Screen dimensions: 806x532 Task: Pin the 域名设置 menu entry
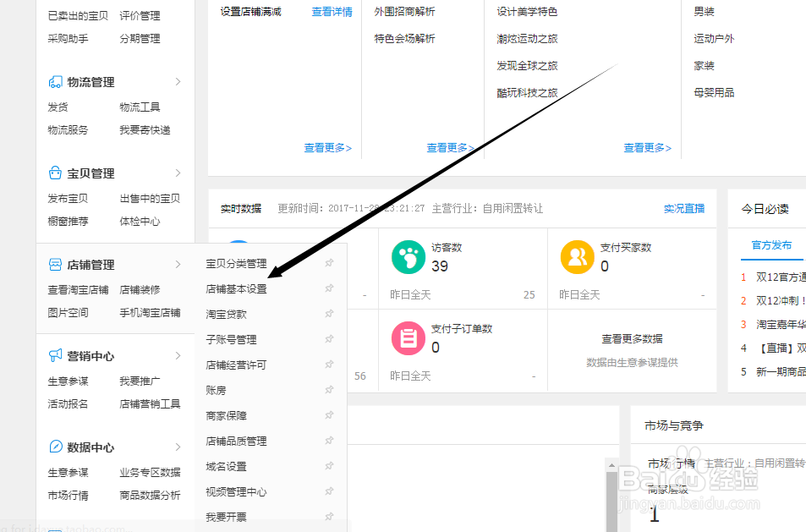coord(329,466)
